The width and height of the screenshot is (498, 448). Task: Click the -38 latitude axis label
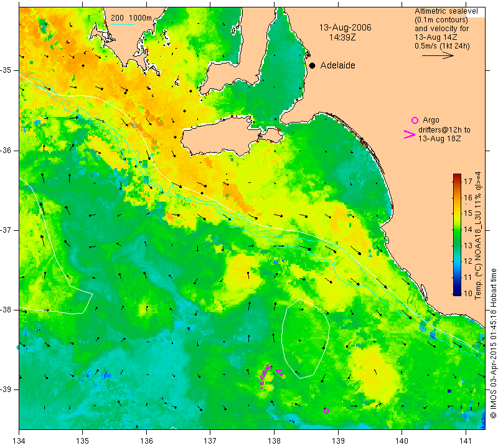point(6,310)
